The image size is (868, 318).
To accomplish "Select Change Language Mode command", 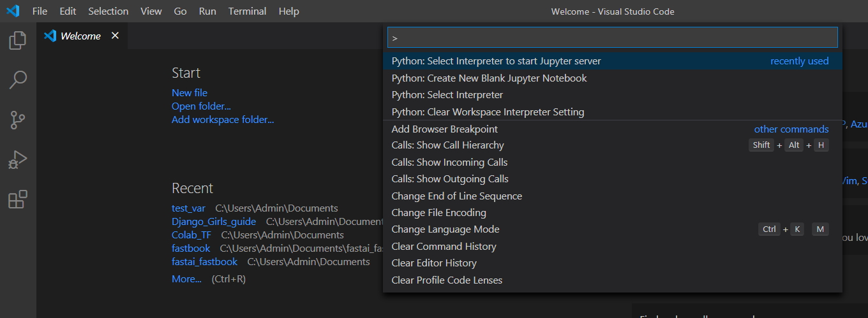I will [445, 229].
